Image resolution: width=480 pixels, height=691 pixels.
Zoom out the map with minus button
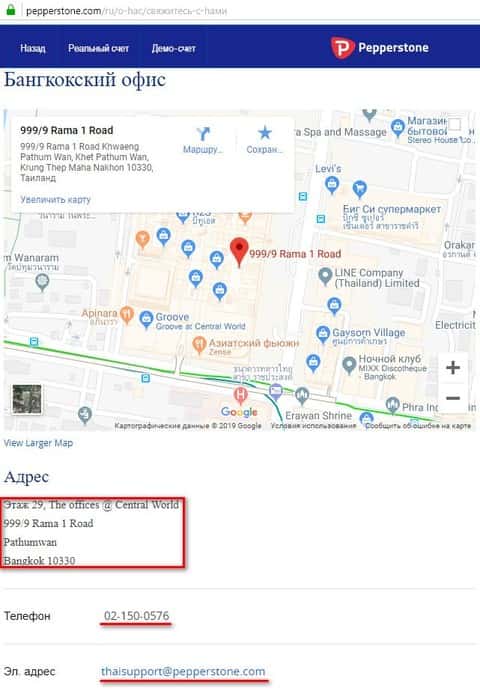[453, 398]
